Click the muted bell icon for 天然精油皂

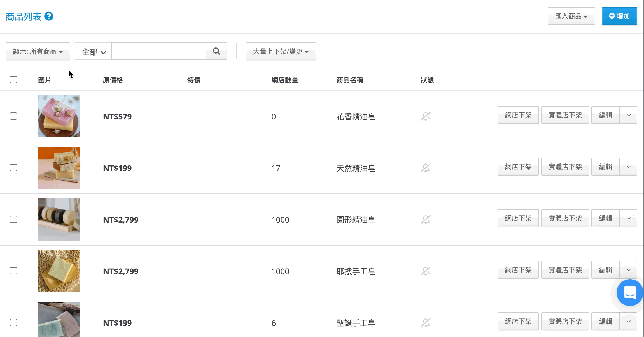[x=425, y=168]
